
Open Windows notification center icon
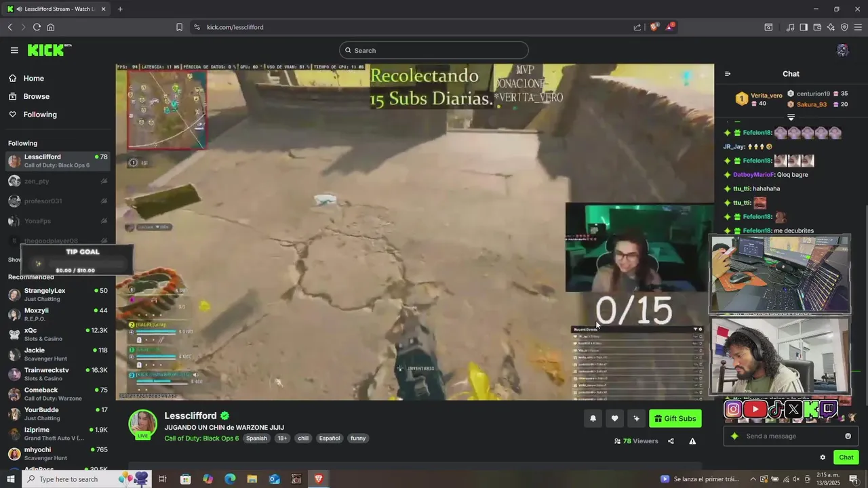[x=854, y=479]
